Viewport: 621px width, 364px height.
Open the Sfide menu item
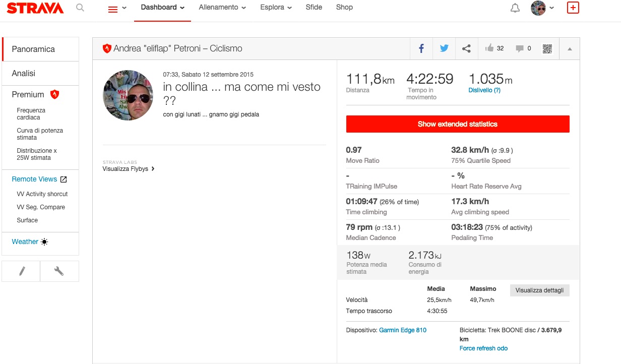[314, 8]
